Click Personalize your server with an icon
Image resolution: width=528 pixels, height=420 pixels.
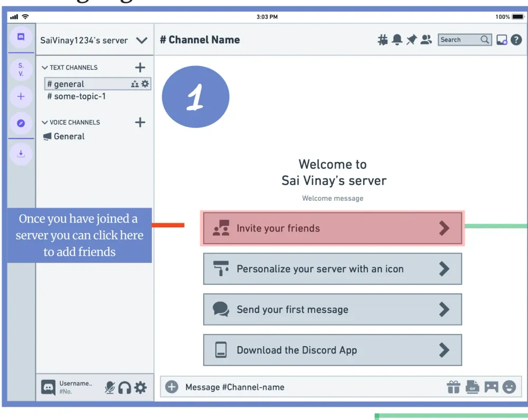[332, 269]
